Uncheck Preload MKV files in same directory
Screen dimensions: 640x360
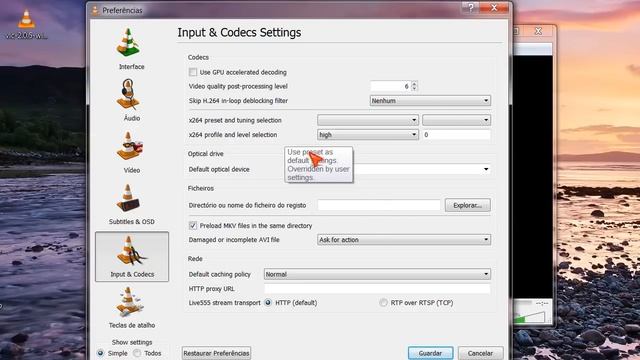pyautogui.click(x=193, y=225)
